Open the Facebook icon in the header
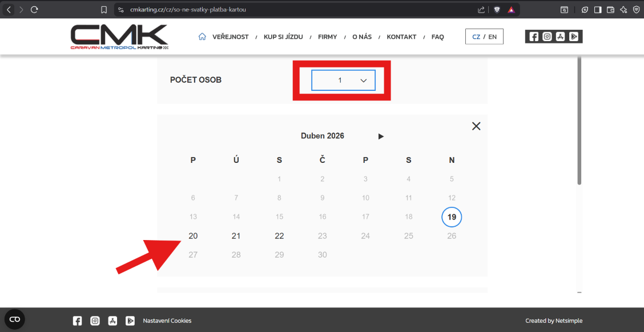 click(x=534, y=37)
